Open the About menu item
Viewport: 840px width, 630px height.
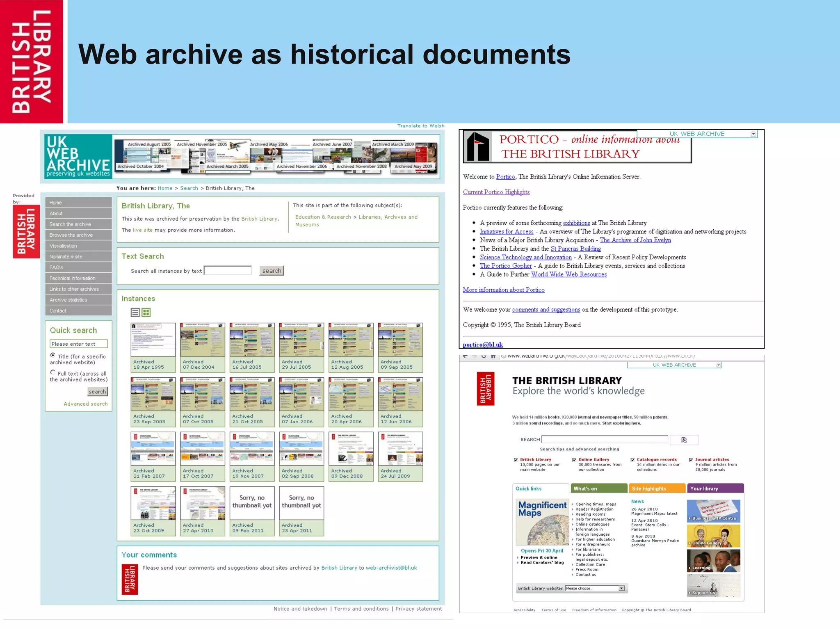pos(78,213)
